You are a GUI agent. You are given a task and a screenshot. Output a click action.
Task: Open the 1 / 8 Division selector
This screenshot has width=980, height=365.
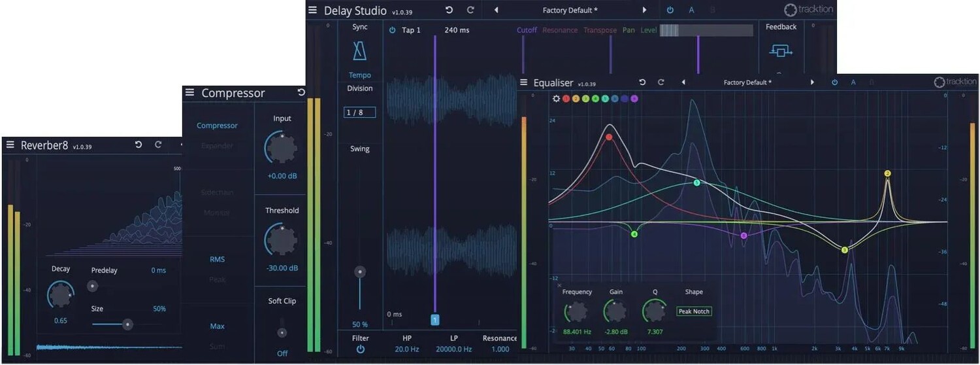pyautogui.click(x=360, y=113)
